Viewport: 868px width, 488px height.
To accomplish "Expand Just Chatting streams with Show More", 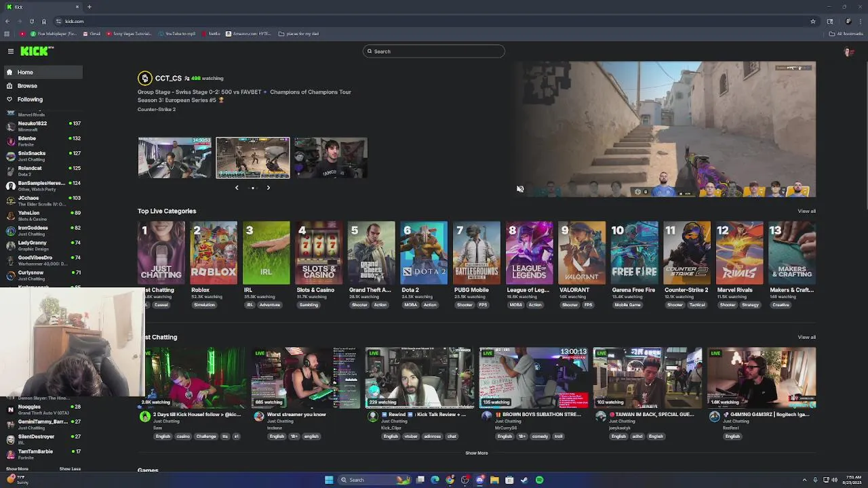I will click(x=477, y=453).
